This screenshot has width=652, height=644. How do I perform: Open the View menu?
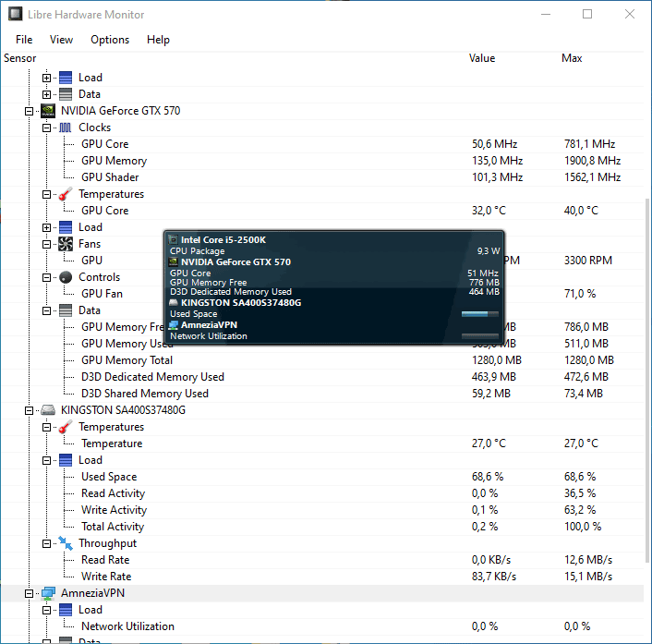pyautogui.click(x=61, y=40)
